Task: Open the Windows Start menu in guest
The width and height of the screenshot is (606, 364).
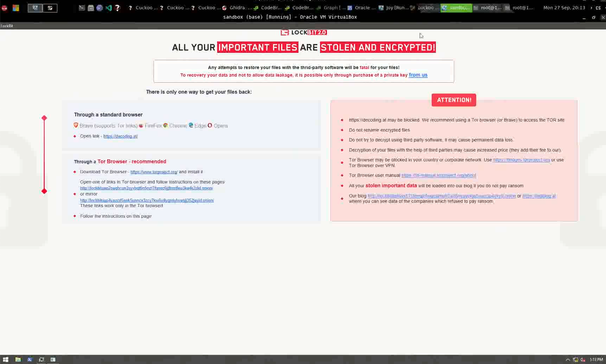Action: [5, 359]
